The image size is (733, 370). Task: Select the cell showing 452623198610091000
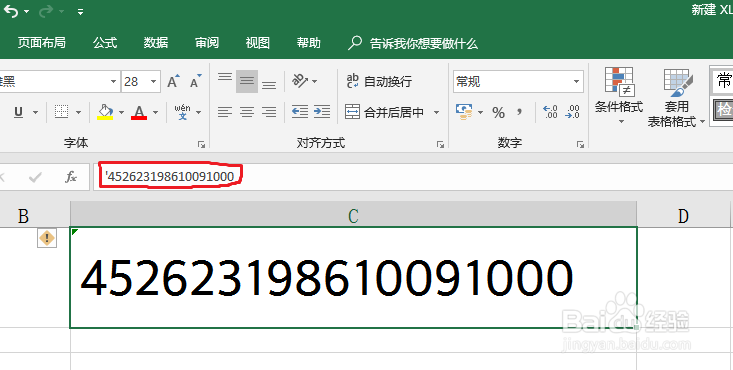[353, 277]
